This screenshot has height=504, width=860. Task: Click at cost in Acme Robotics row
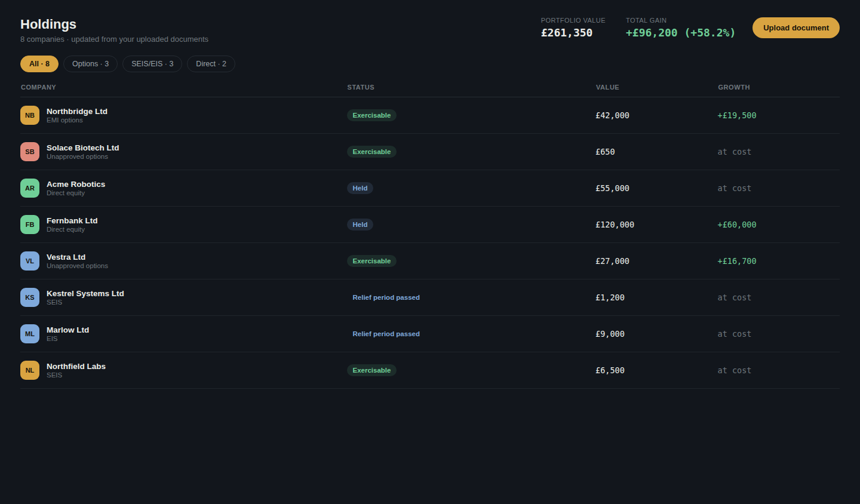pos(735,188)
